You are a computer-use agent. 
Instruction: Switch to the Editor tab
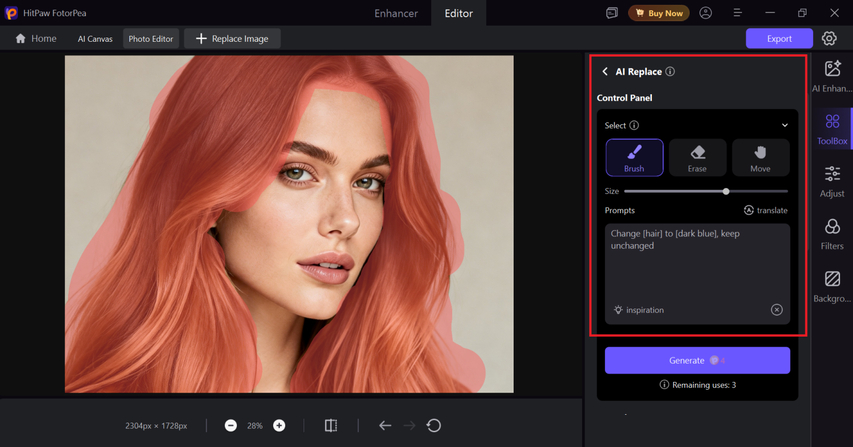(x=459, y=13)
